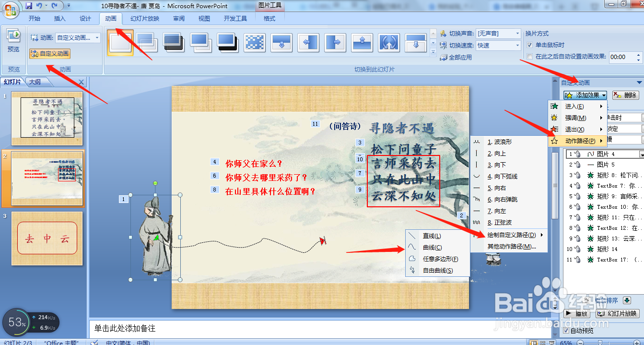Select the no-transition thumbnail in transition gallery
The image size is (644, 345).
tap(120, 43)
